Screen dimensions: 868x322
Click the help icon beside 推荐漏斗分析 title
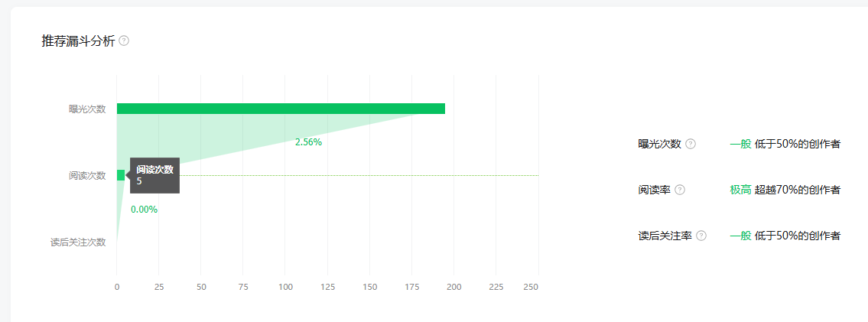coord(124,41)
